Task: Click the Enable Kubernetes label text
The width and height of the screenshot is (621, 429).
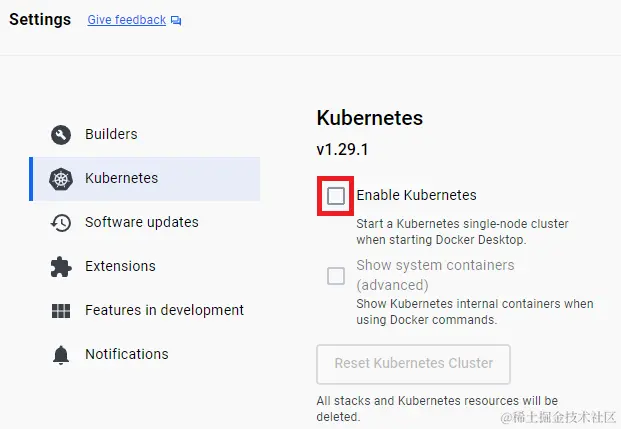Action: [416, 195]
